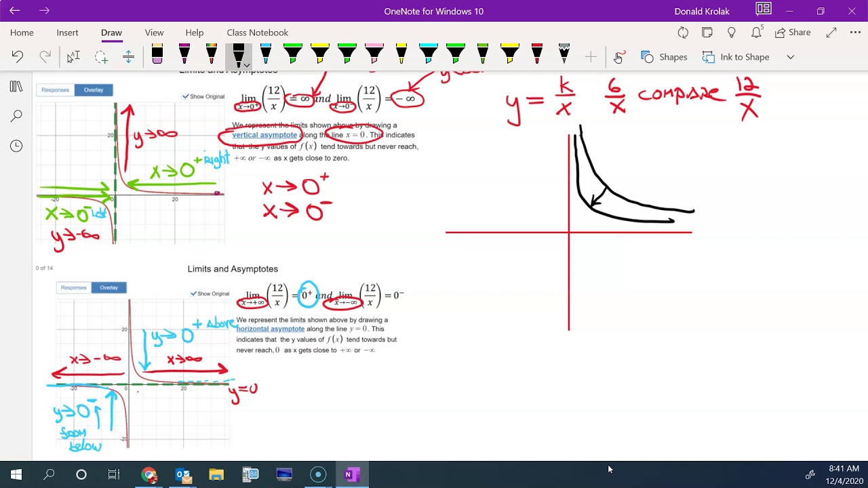Open notifications bell with 5 alerts

tap(757, 32)
